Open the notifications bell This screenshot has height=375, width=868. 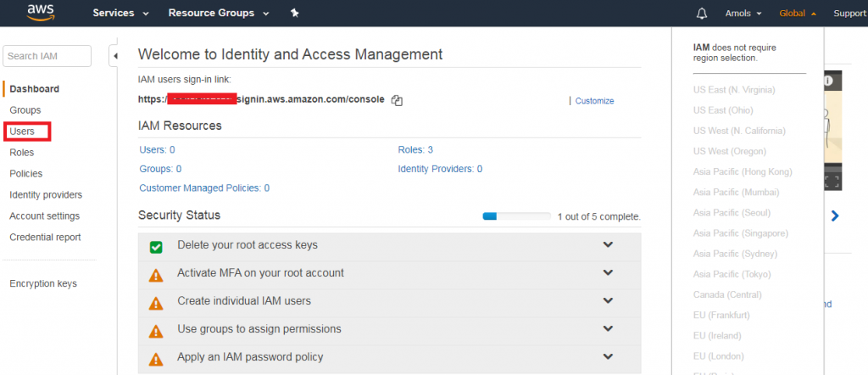[x=701, y=14]
